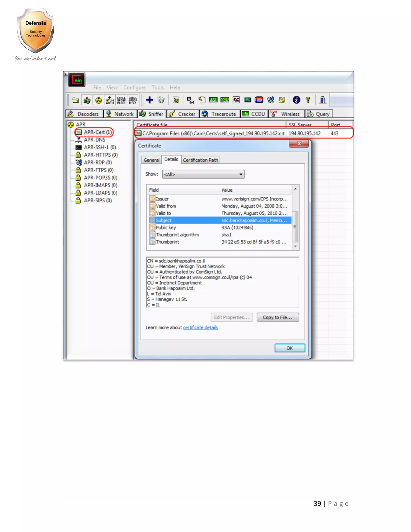Click the blue plus Add to list icon
This screenshot has height=532, width=411.
tap(150, 100)
